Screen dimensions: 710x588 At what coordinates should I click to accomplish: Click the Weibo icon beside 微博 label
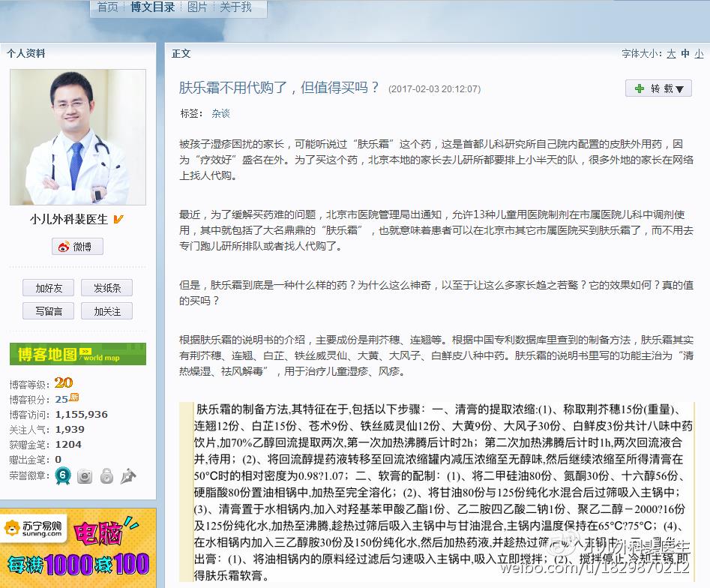63,246
